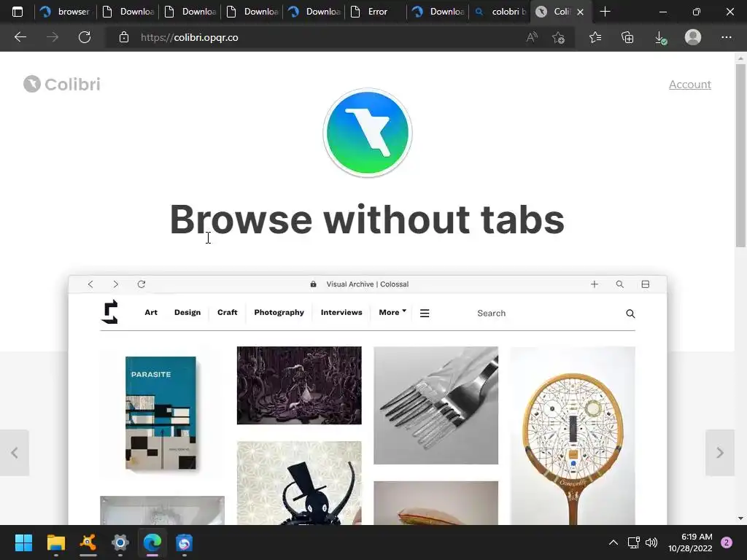Open the Settings gear taskbar app

(120, 542)
